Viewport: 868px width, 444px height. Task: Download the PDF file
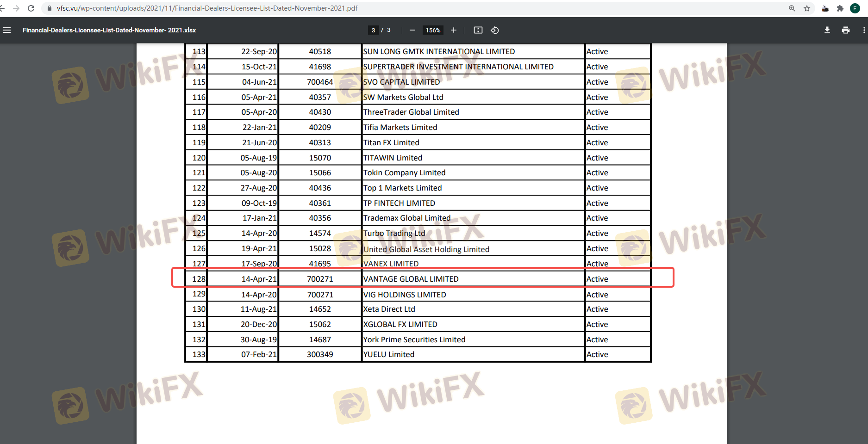[x=827, y=30]
